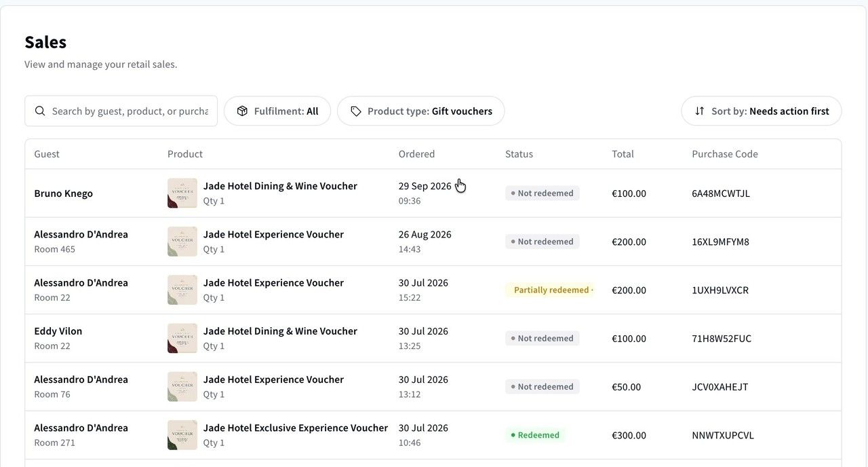Open Jade Hotel Exclusive Experience Voucher product
Viewport: 868px width, 467px height.
[x=296, y=428]
